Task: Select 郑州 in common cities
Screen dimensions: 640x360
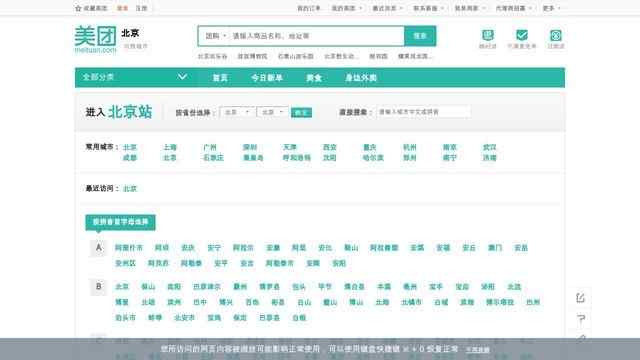Action: pyautogui.click(x=410, y=158)
